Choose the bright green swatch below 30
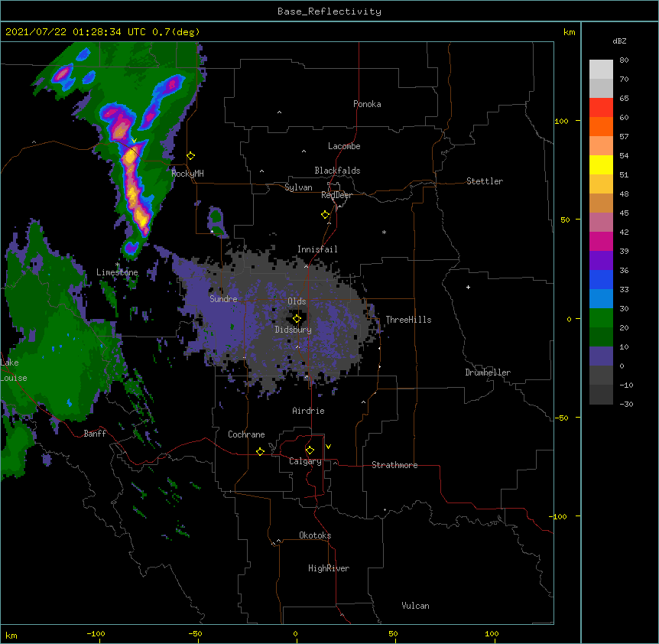Image resolution: width=659 pixels, height=644 pixels. pyautogui.click(x=601, y=318)
